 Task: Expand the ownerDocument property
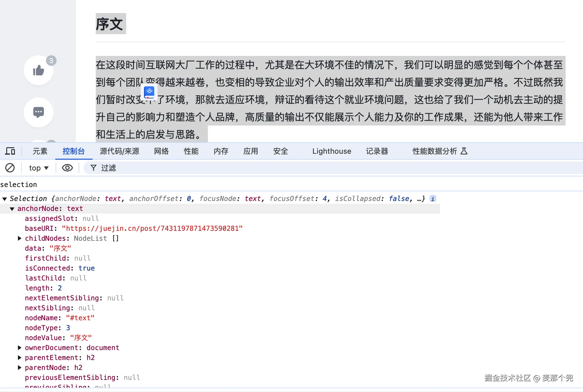tap(20, 348)
